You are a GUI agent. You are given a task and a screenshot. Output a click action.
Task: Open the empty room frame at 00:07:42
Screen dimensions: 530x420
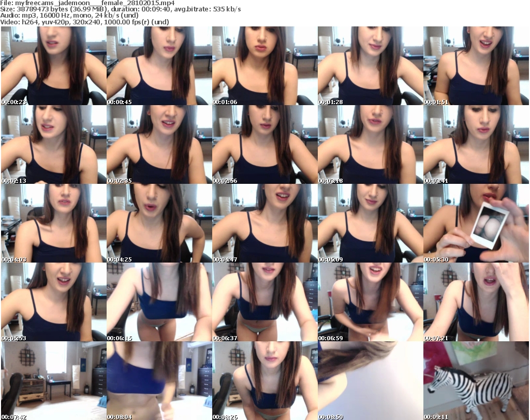[54, 381]
